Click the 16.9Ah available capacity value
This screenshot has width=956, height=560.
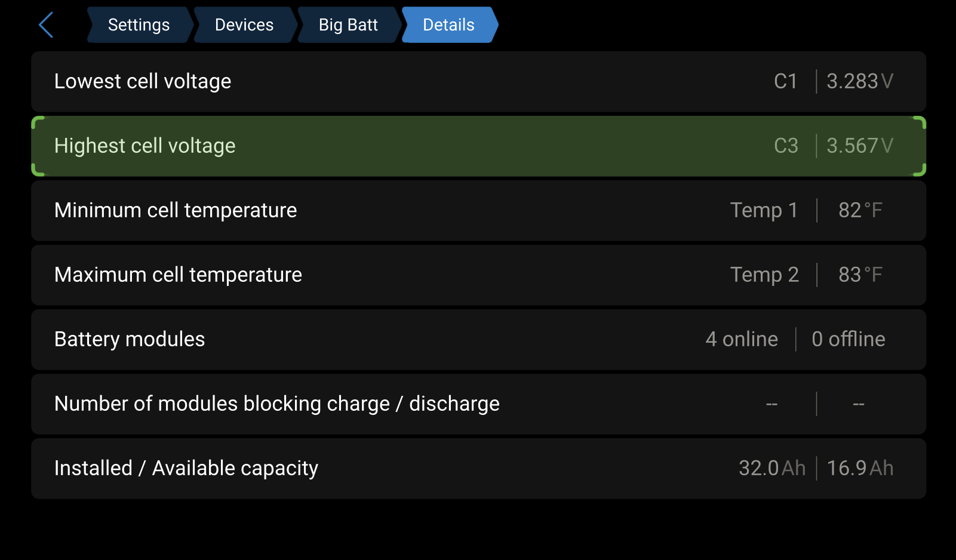tap(860, 468)
